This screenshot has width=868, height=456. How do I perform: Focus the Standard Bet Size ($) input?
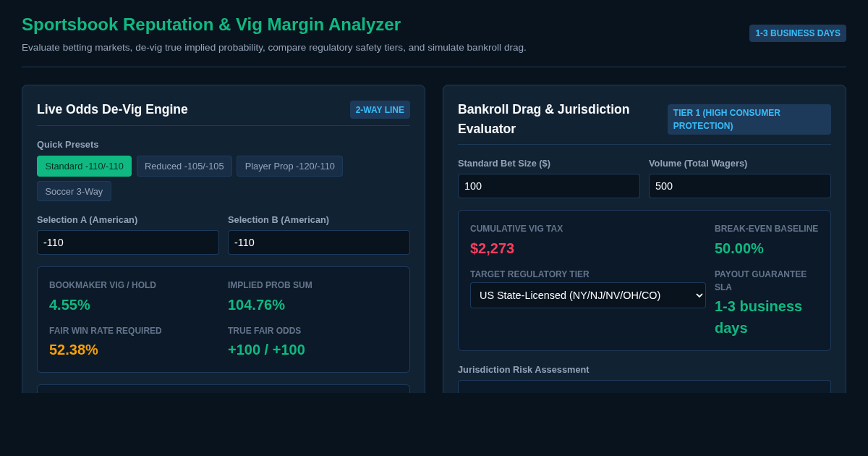tap(549, 186)
